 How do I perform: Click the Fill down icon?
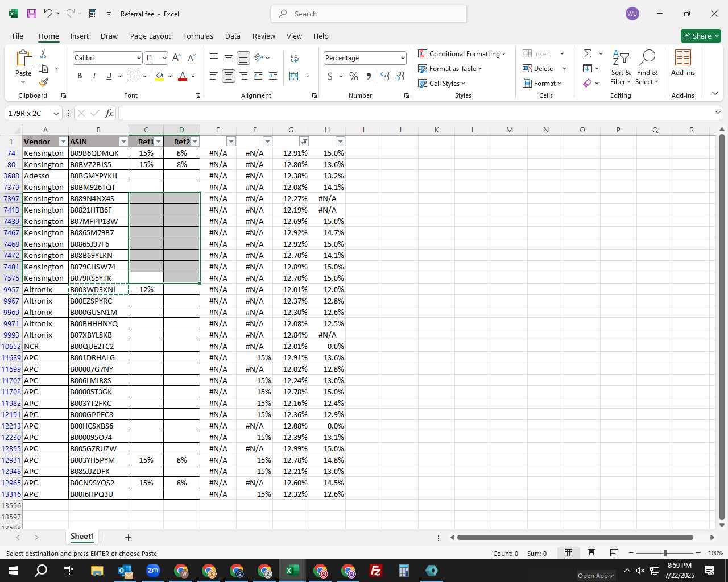click(x=588, y=68)
